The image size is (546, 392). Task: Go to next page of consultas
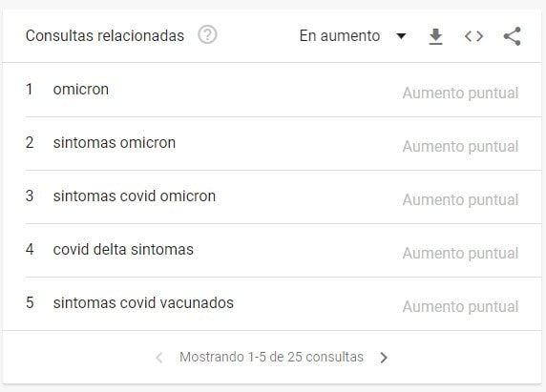coord(384,358)
